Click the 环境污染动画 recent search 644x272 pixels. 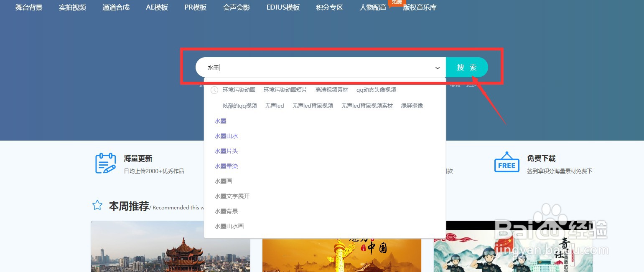(239, 90)
